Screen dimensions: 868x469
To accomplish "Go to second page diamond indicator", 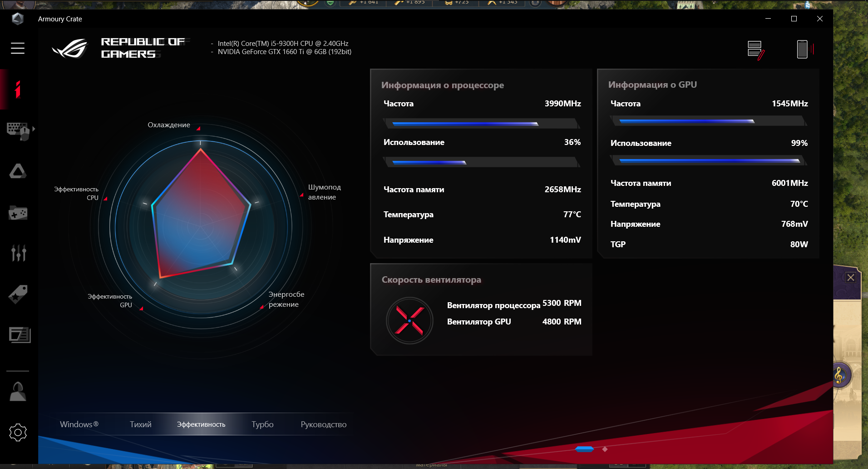I will [x=605, y=449].
